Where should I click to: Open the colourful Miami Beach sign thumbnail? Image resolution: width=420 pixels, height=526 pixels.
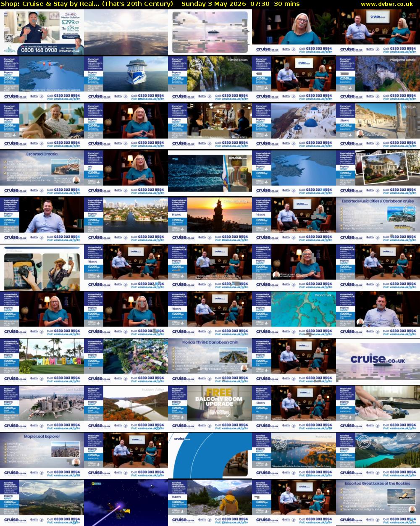click(42, 362)
